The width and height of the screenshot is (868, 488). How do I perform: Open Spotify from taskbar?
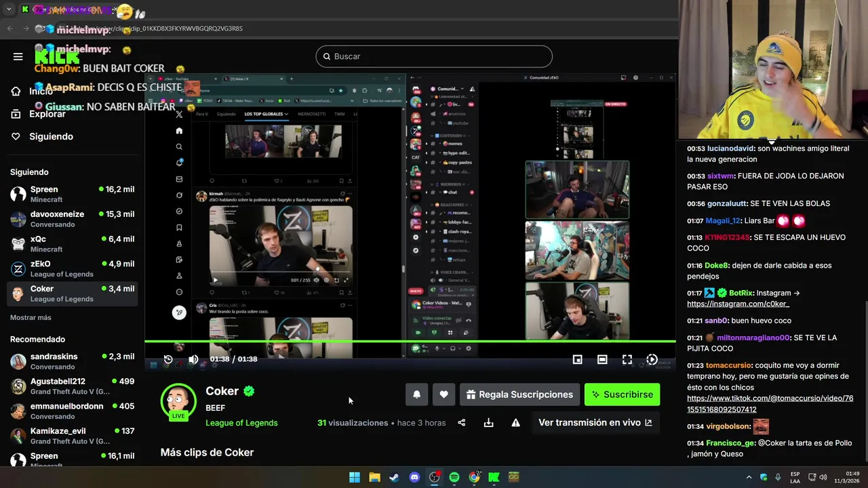[454, 477]
